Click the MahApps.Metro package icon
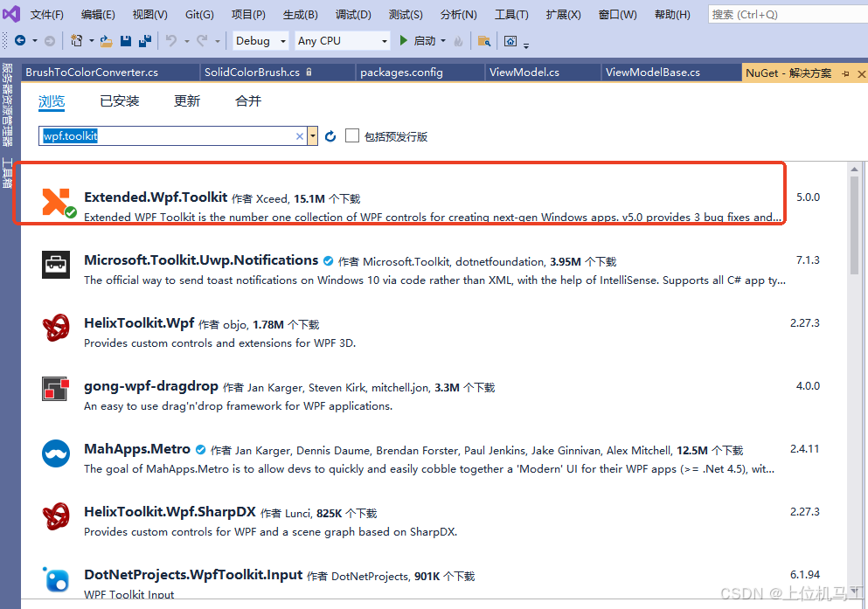 pos(56,453)
